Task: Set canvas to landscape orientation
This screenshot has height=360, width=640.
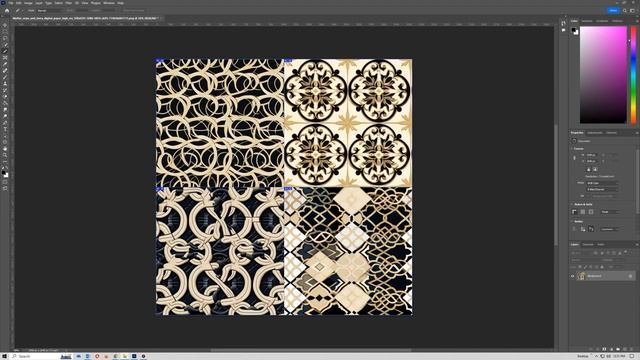Action: (595, 169)
